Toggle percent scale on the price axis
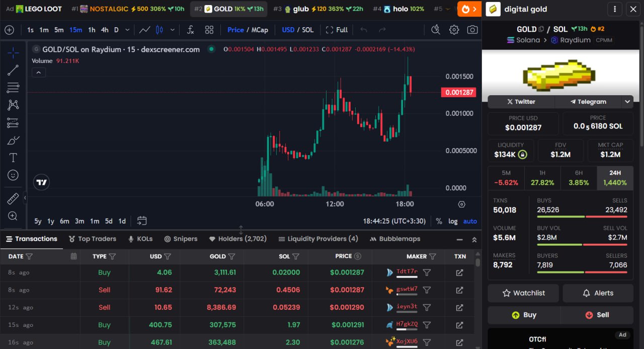The image size is (644, 349). coord(439,221)
